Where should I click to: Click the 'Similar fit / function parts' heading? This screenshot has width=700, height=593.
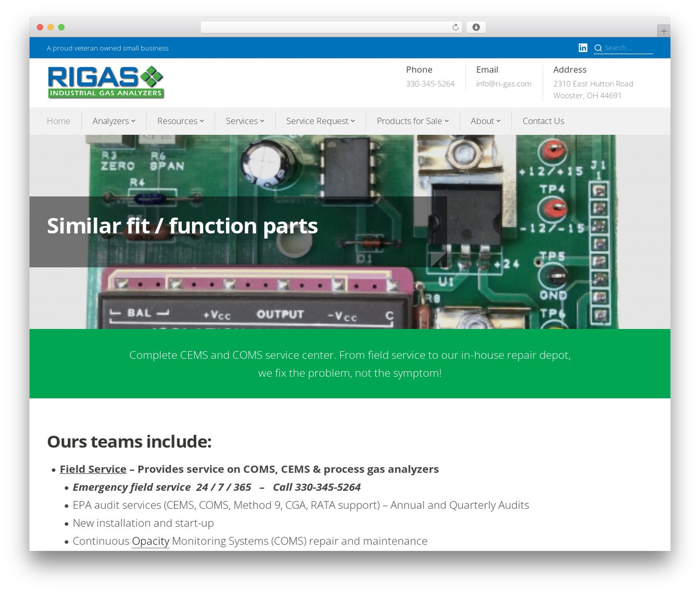(x=182, y=226)
